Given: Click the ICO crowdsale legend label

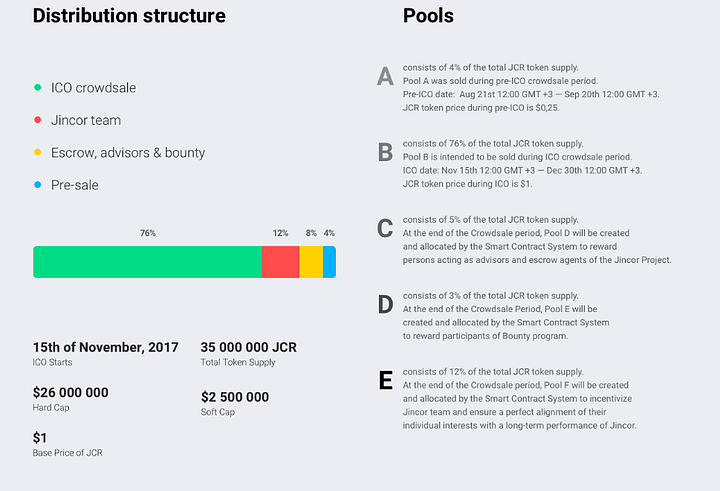Looking at the screenshot, I should (x=93, y=88).
